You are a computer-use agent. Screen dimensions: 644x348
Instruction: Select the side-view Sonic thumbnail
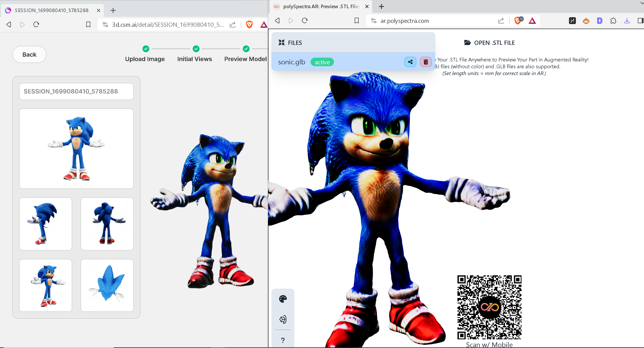pos(45,224)
